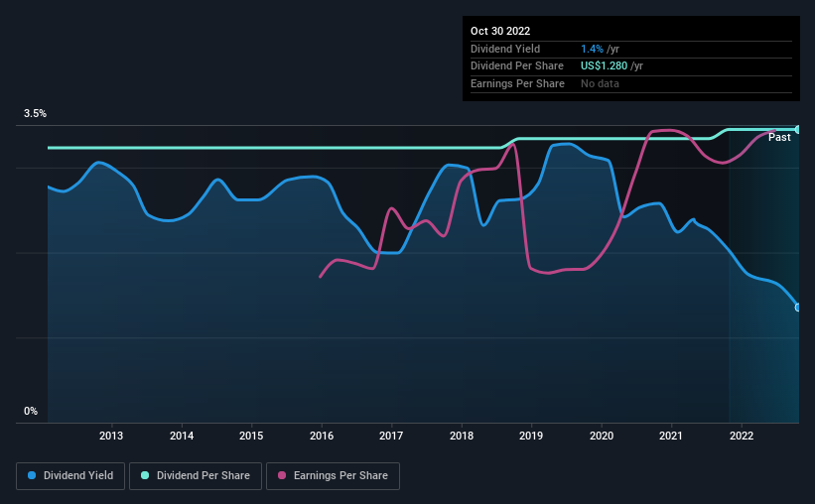Click the 2014 x-axis label

pos(182,436)
